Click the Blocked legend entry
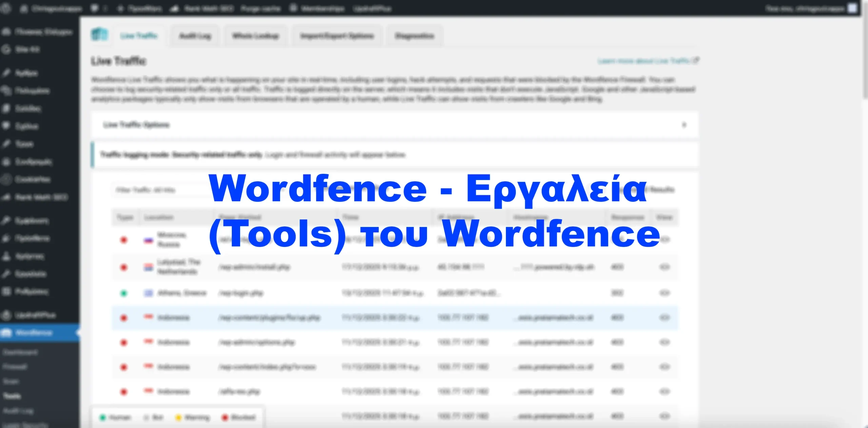 coord(238,417)
